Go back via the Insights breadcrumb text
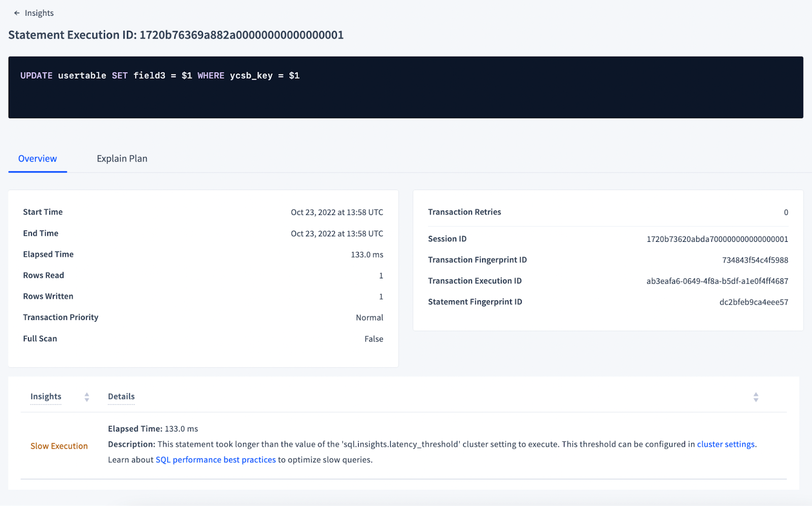Viewport: 812px width, 506px height. (x=39, y=13)
